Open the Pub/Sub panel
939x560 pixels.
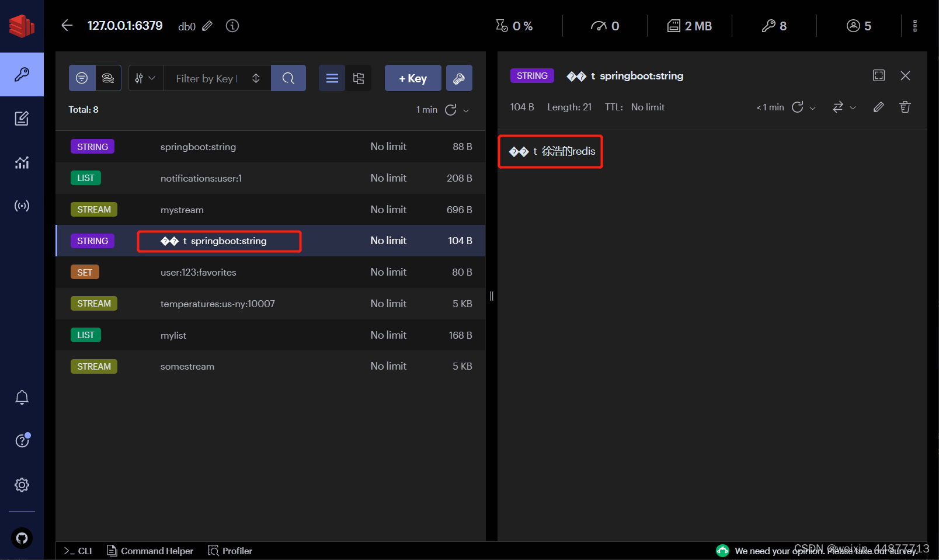pyautogui.click(x=22, y=206)
